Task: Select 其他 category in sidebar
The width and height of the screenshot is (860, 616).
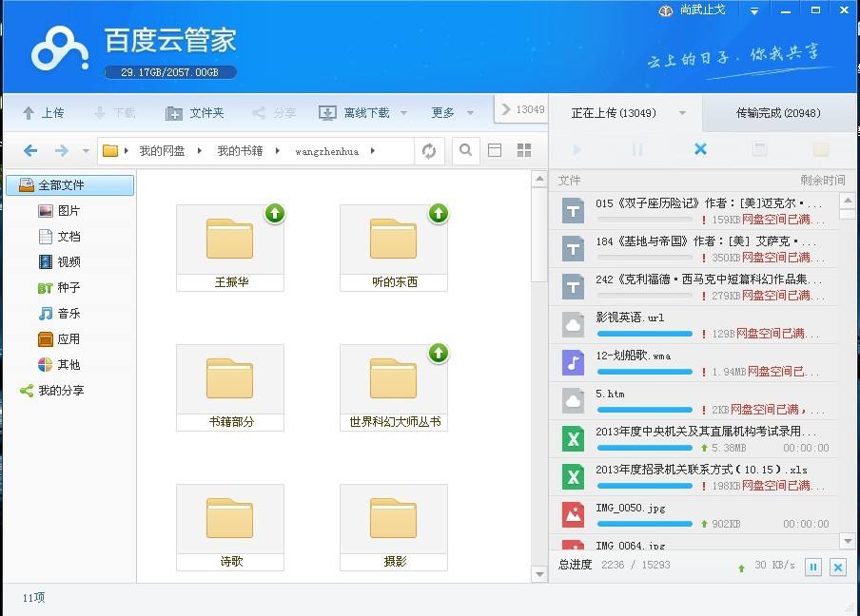Action: point(60,364)
